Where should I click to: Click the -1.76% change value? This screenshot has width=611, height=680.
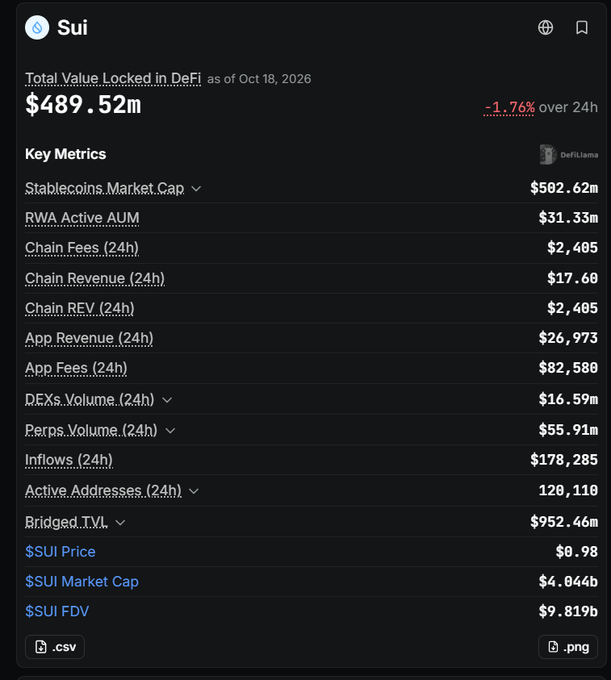click(x=509, y=107)
